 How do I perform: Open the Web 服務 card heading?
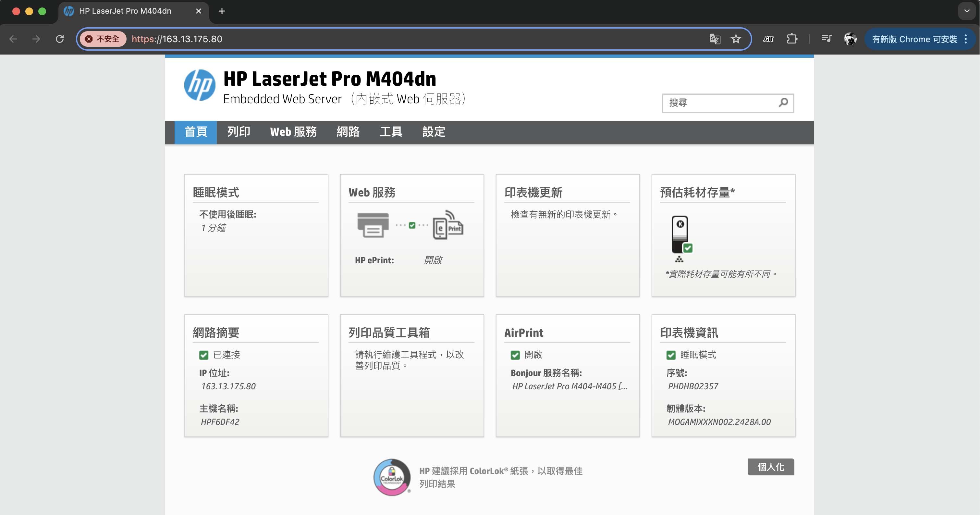372,193
